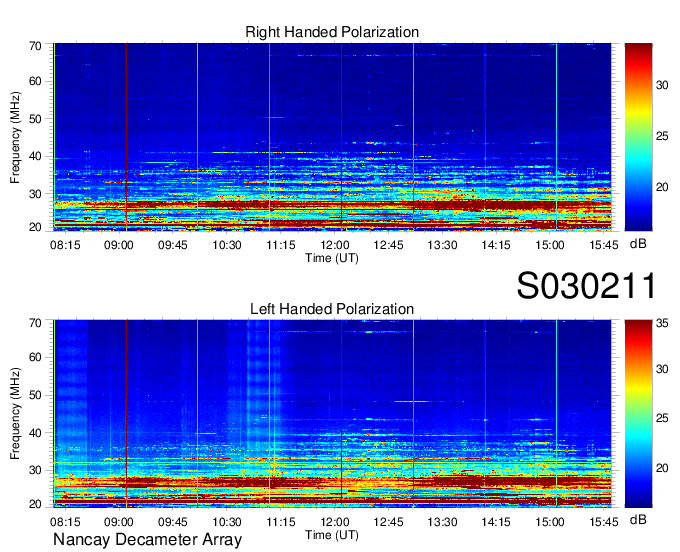Screen dimensions: 680x552
Task: Click the "Frequency (MHz)" label of Left Handed plot
Action: (x=15, y=414)
